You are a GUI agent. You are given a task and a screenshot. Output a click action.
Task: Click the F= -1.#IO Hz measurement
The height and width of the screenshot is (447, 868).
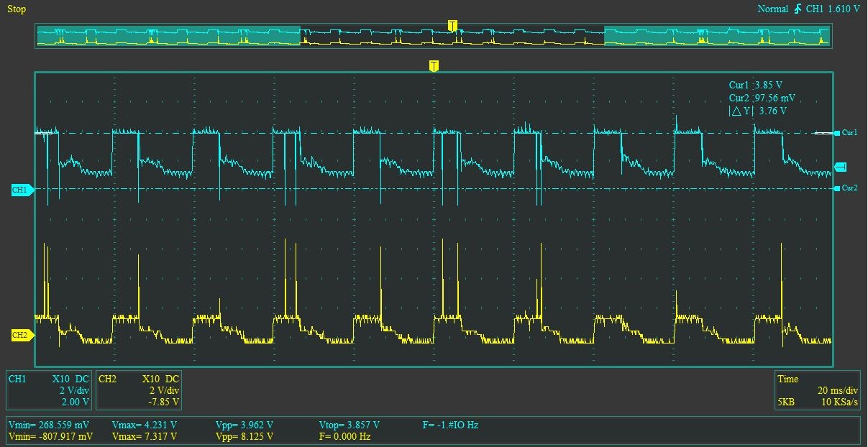coord(450,425)
